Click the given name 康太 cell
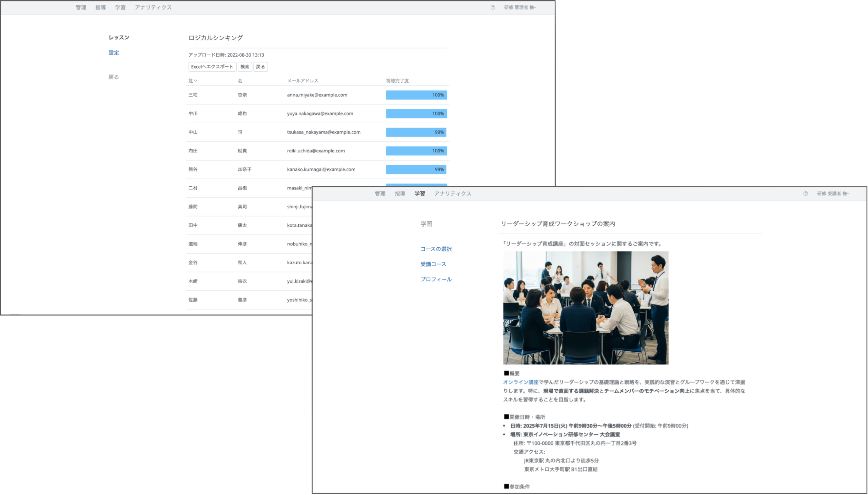868x495 pixels. pyautogui.click(x=242, y=225)
